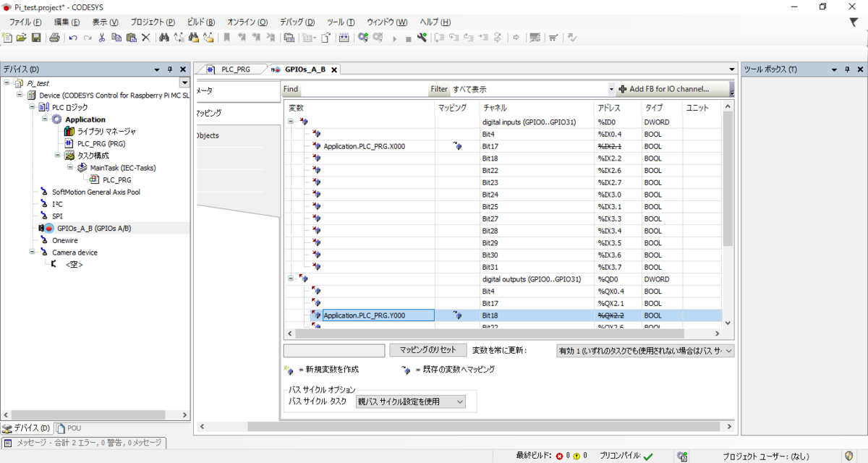Click the mapping icon beside Application.PLC_PRG.X000

[456, 146]
